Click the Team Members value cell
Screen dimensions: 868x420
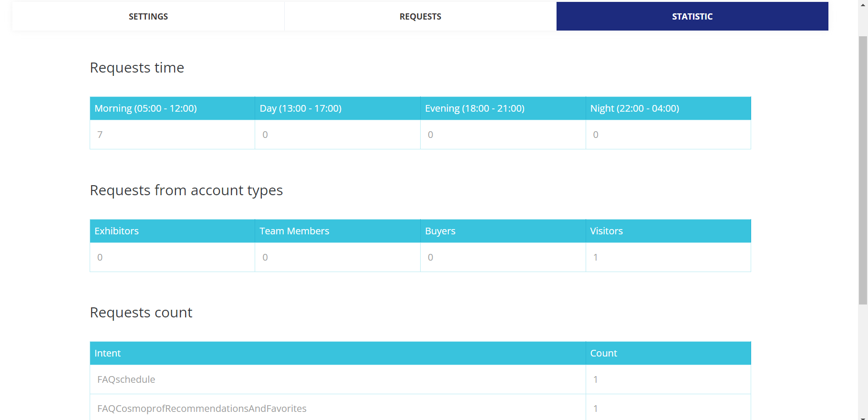click(x=338, y=257)
